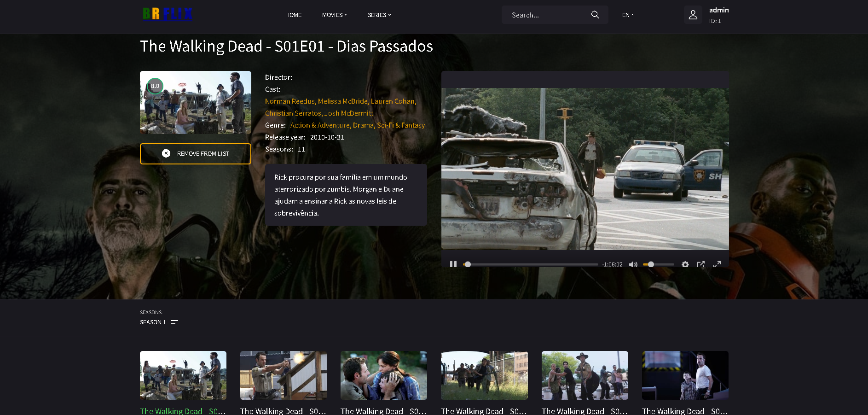Open fifth episode thumbnail with sheriff hat group
868x415 pixels.
coord(585,375)
